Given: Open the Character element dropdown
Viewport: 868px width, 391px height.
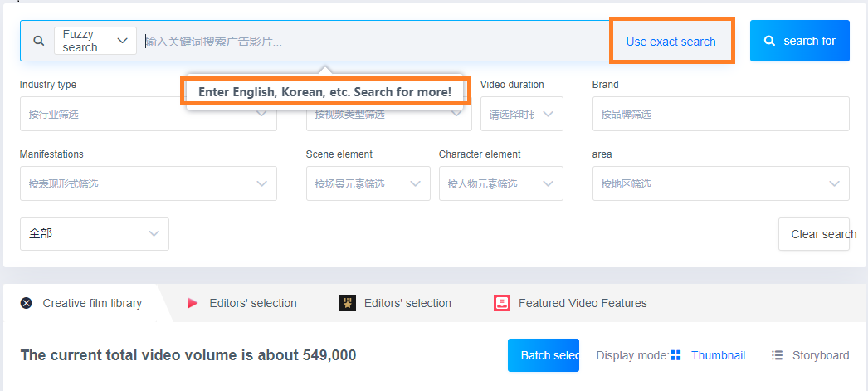Looking at the screenshot, I should [x=501, y=183].
